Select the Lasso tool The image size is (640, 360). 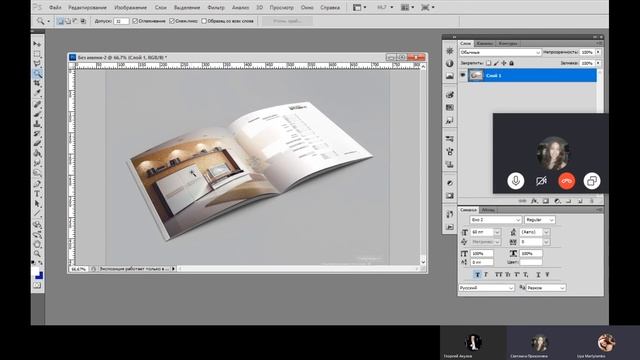[x=37, y=64]
